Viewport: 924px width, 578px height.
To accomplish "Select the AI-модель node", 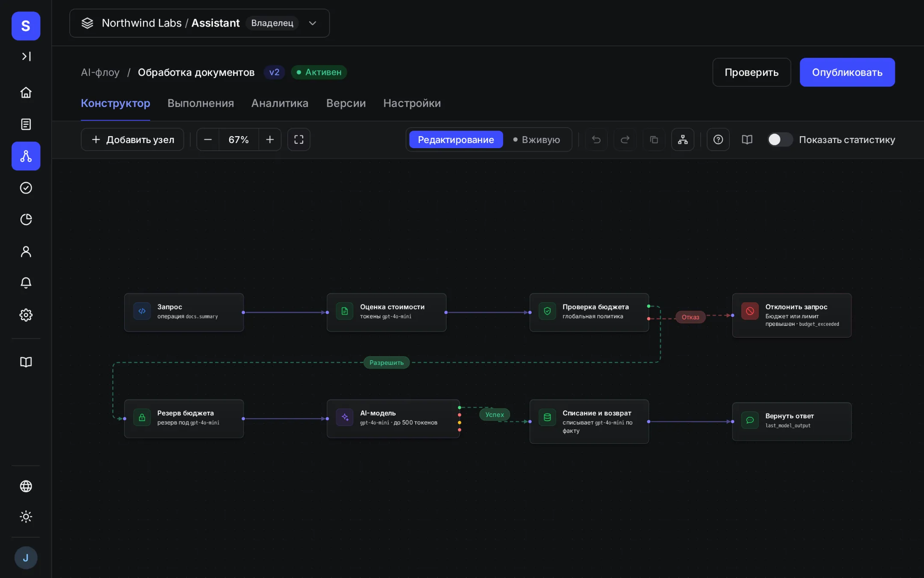I will (393, 419).
